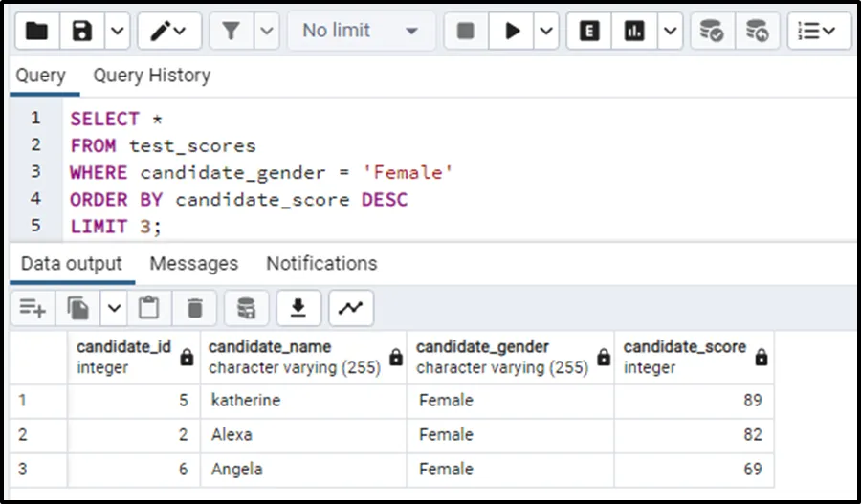This screenshot has width=861, height=504.
Task: Click the Filter rows funnel icon
Action: coord(231,32)
